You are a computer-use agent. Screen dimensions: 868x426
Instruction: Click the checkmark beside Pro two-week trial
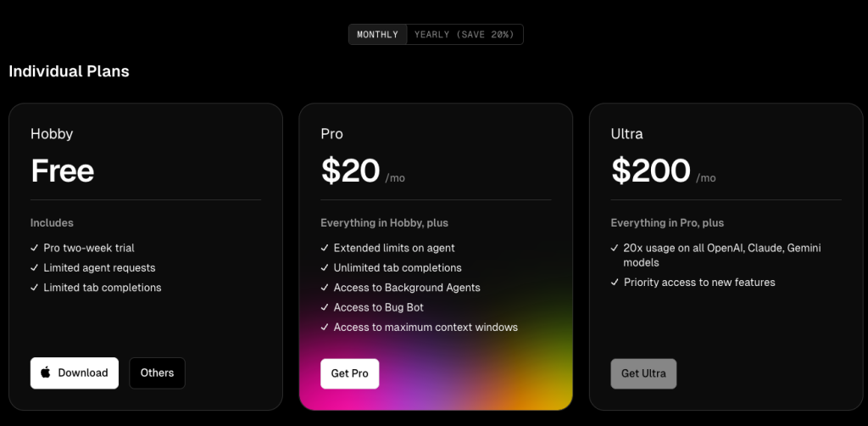[x=34, y=248]
